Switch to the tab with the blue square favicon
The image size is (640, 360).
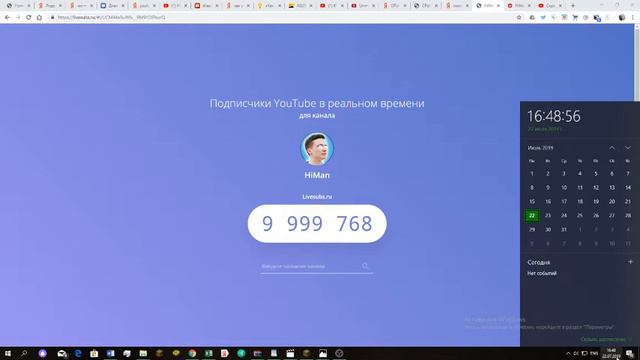(113, 6)
